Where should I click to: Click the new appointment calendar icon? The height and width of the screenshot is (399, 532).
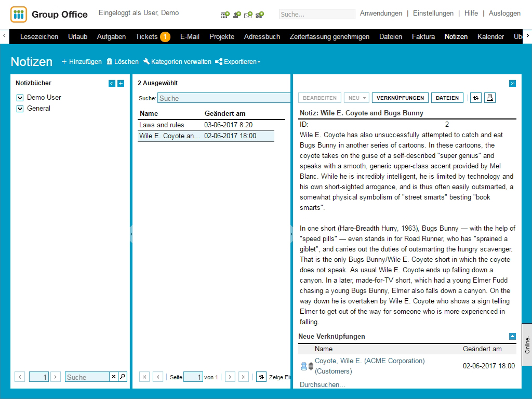(225, 15)
